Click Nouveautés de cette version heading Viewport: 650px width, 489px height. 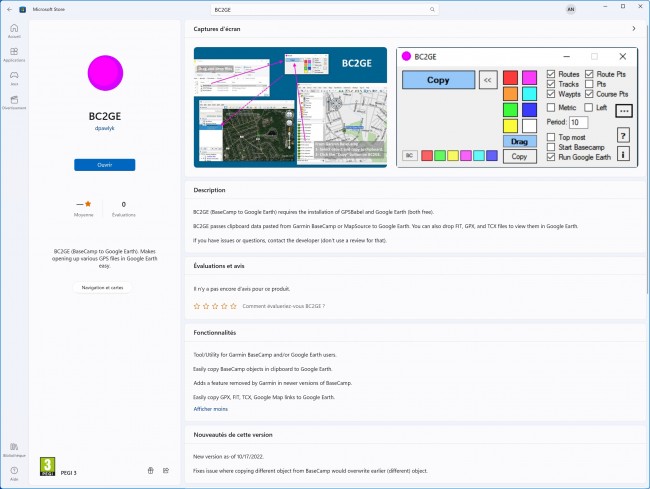[x=233, y=435]
